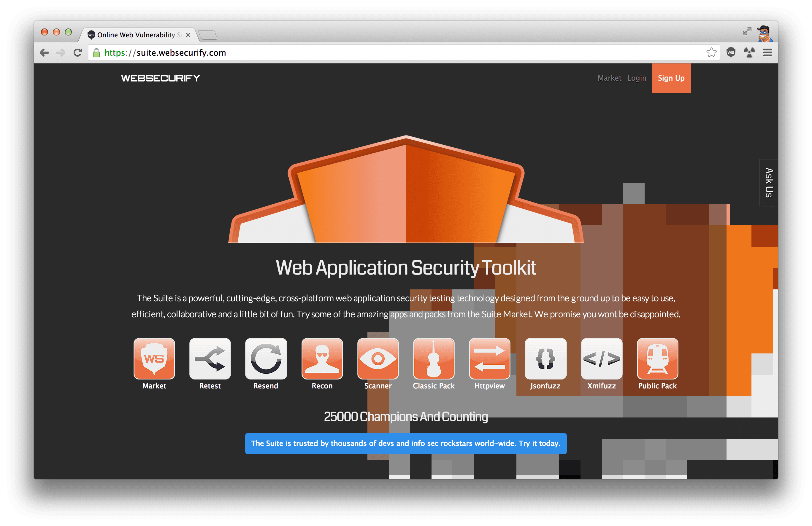The image size is (812, 526).
Task: Click the browser back arrow
Action: pos(44,52)
